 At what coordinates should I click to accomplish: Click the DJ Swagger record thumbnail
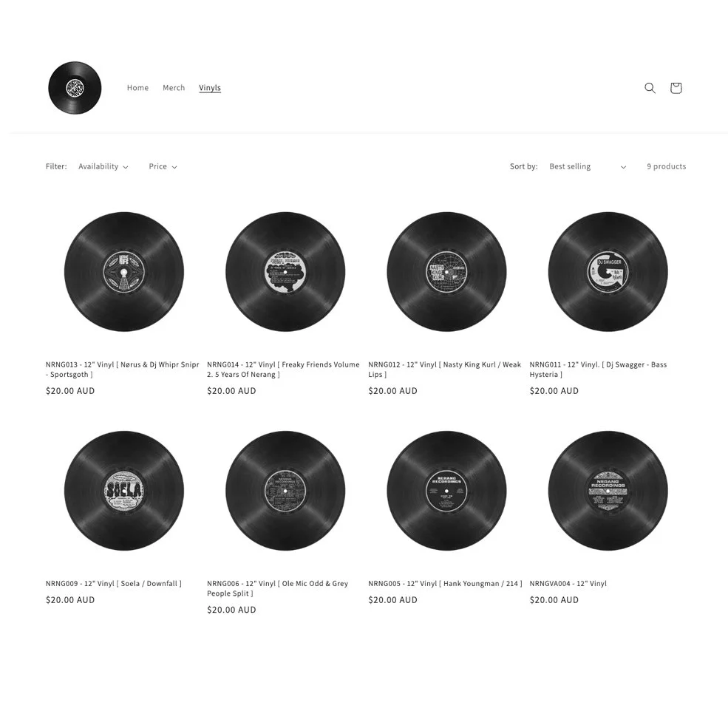(608, 271)
